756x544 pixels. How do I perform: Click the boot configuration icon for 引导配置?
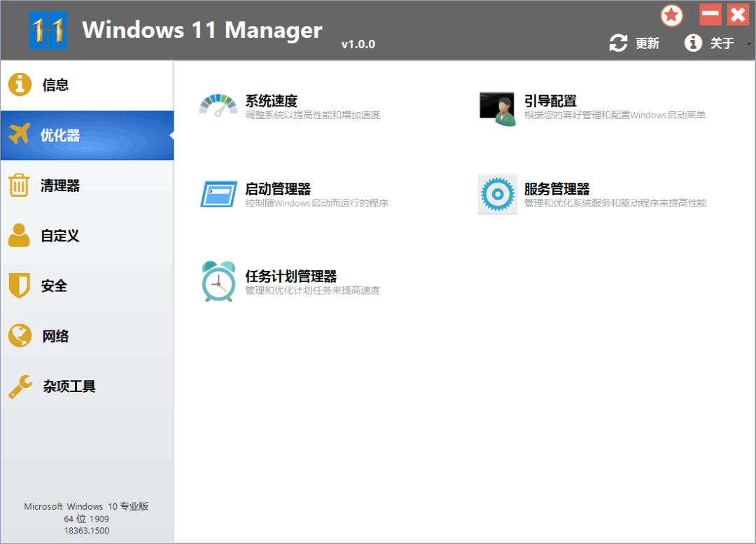[x=498, y=109]
